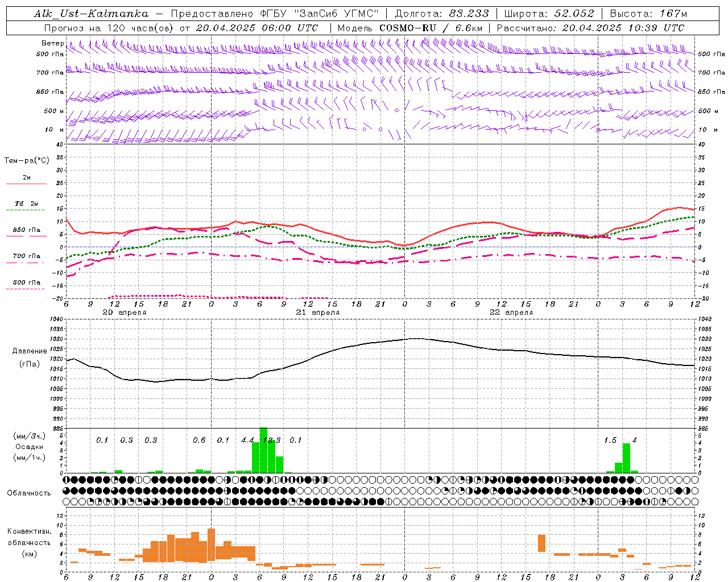Select the 'Широта: 52.052' header value
728x582 pixels.
(x=549, y=14)
